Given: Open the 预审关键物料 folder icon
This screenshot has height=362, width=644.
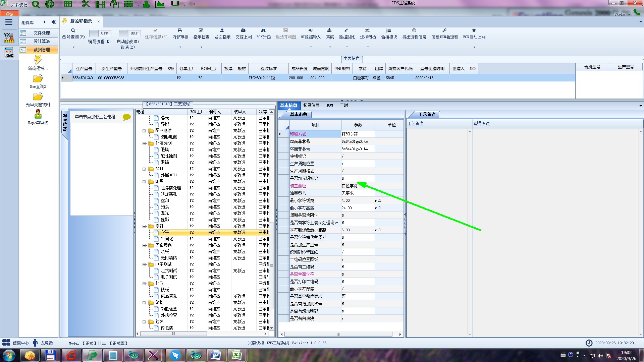Looking at the screenshot, I should tap(38, 97).
